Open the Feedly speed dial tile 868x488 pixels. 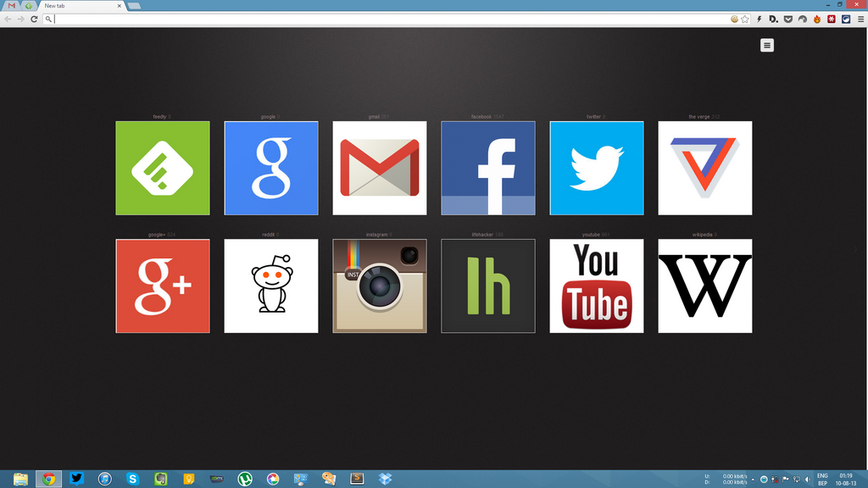click(x=163, y=169)
